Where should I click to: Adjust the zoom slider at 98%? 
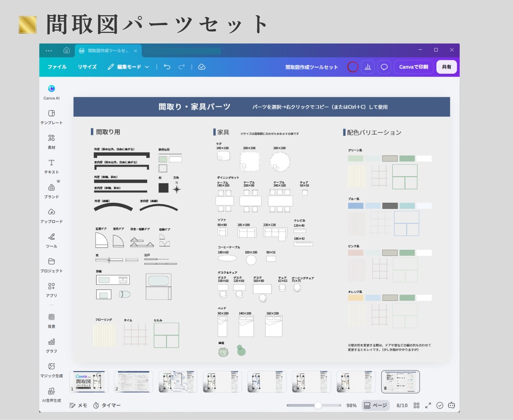click(318, 405)
